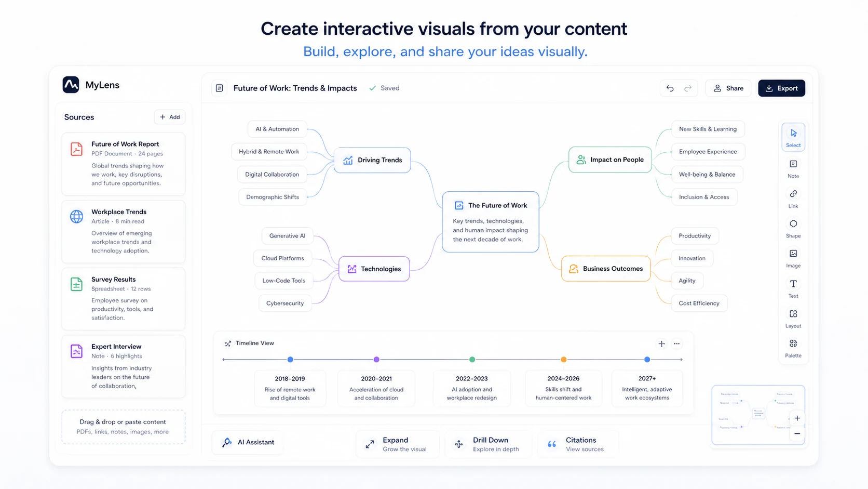Open the Timeline View more options menu

pos(676,343)
